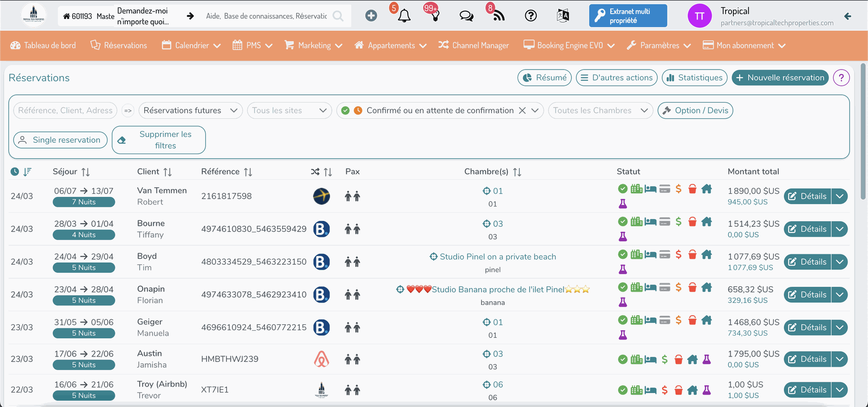Click the language translation icon

coord(563,16)
